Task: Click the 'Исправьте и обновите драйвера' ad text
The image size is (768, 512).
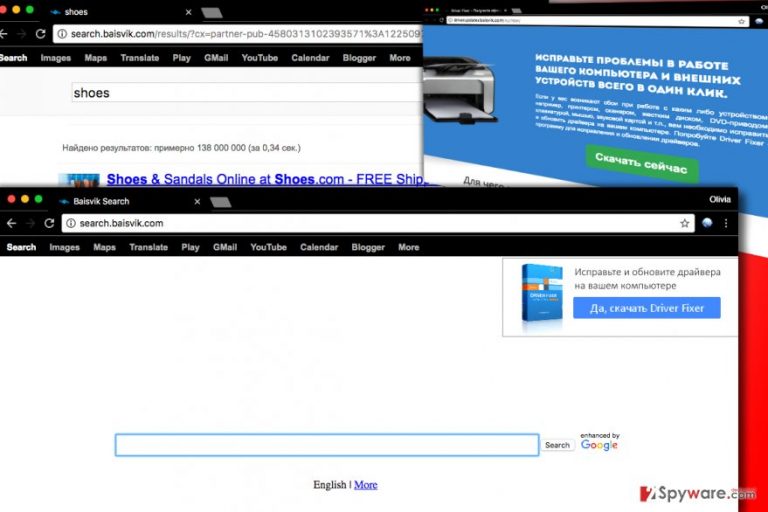Action: click(647, 279)
